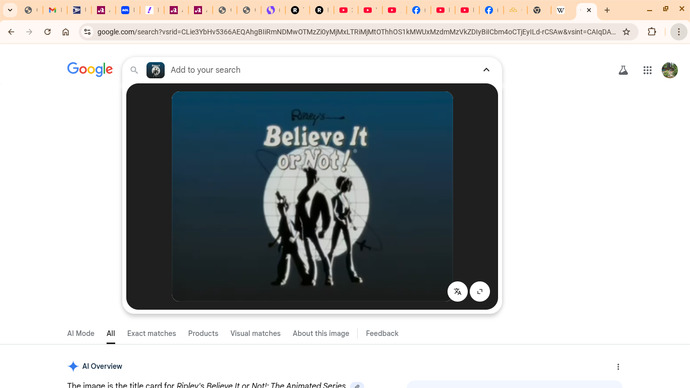Close the current Google search tab
690x388 pixels.
coord(589,10)
